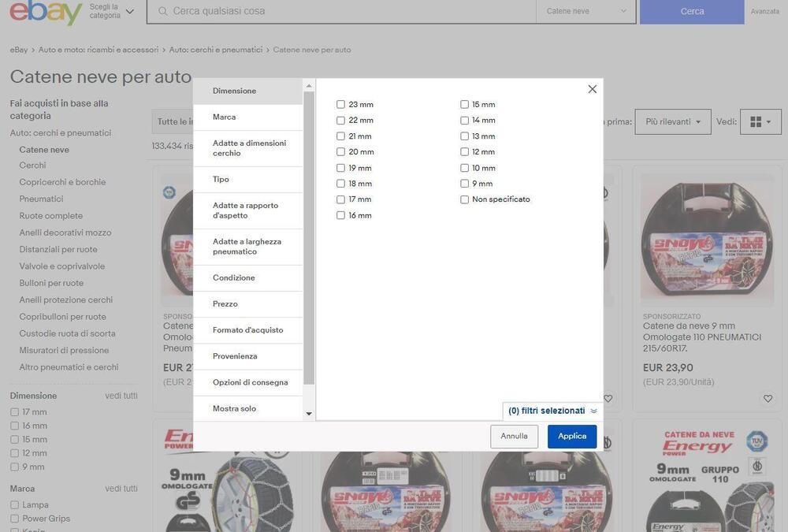Check the 22 mm checkbox
The height and width of the screenshot is (532, 788).
(340, 120)
